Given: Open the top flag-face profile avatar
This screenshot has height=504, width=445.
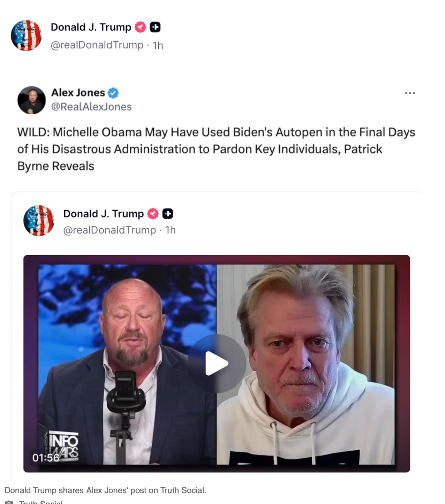Looking at the screenshot, I should point(26,36).
